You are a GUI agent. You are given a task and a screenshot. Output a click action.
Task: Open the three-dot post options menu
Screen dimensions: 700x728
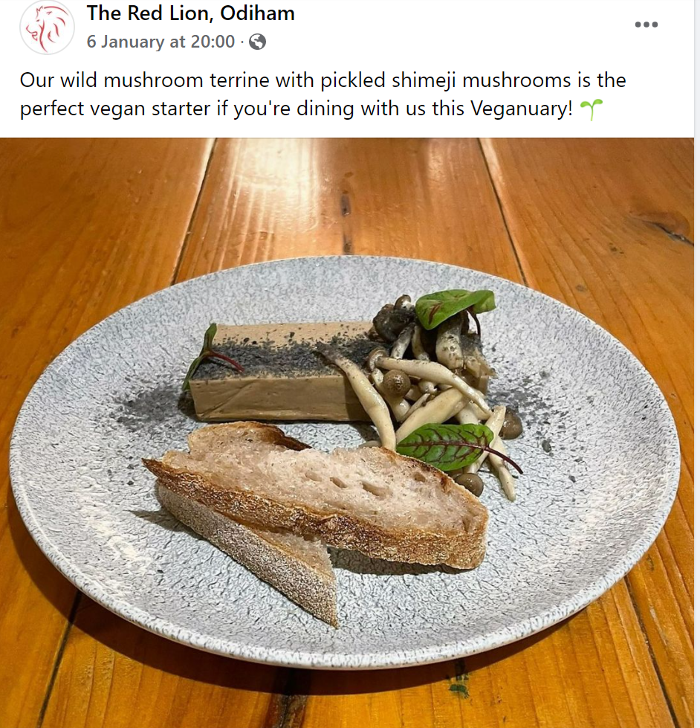pyautogui.click(x=646, y=25)
